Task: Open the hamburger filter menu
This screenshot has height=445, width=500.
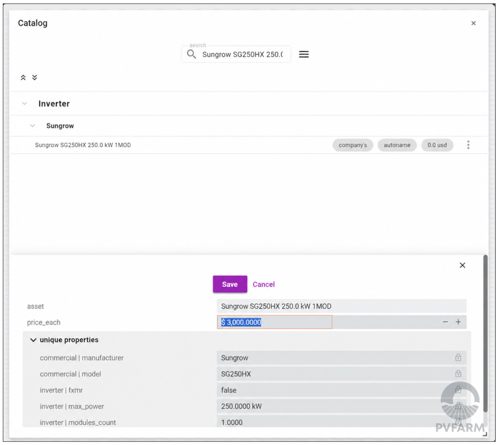Action: click(x=304, y=54)
